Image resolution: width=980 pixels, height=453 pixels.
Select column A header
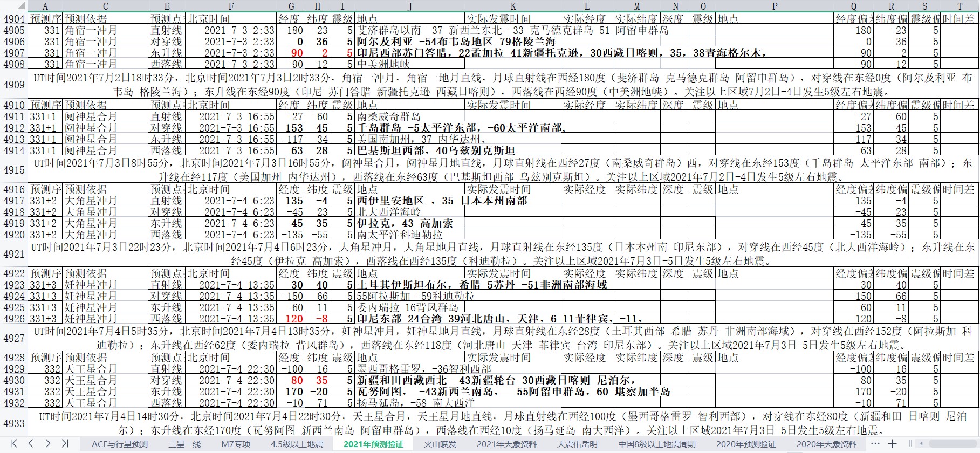[45, 6]
